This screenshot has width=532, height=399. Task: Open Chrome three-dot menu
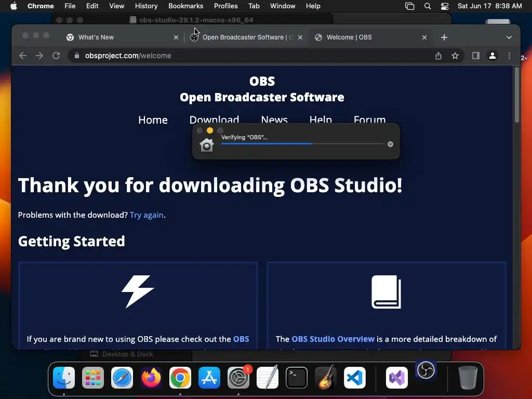509,56
